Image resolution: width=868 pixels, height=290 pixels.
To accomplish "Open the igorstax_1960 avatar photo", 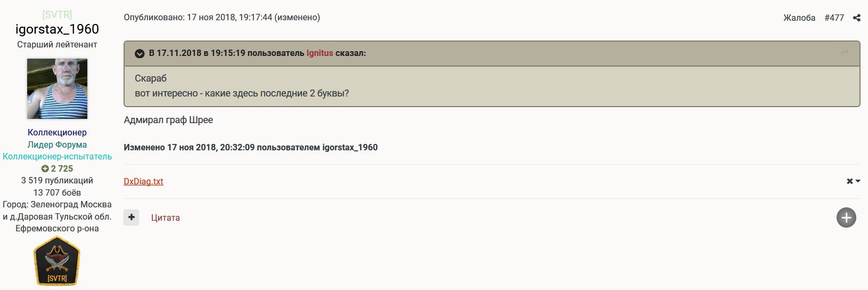I will pyautogui.click(x=57, y=88).
